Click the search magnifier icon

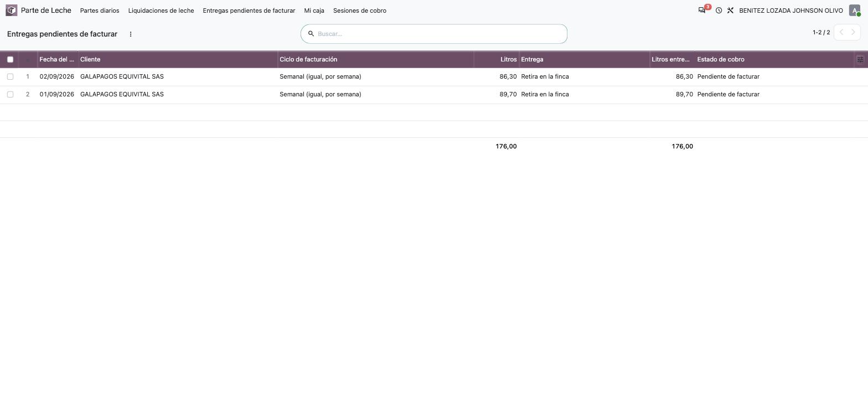point(311,34)
